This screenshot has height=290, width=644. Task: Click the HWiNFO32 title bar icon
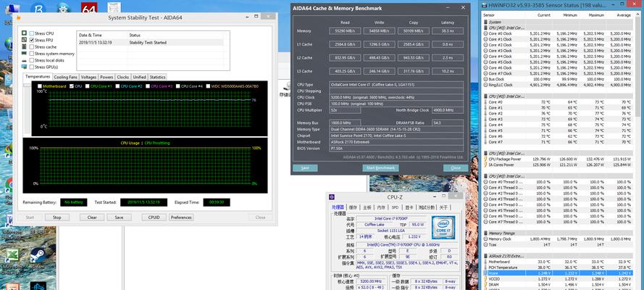coord(485,5)
